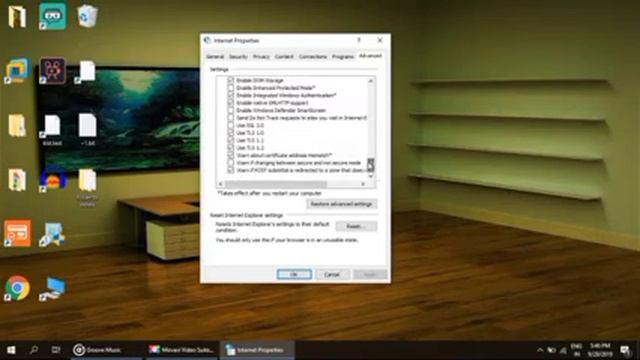
Task: Select the blue and yellow squares desktop shortcut
Action: (x=17, y=71)
